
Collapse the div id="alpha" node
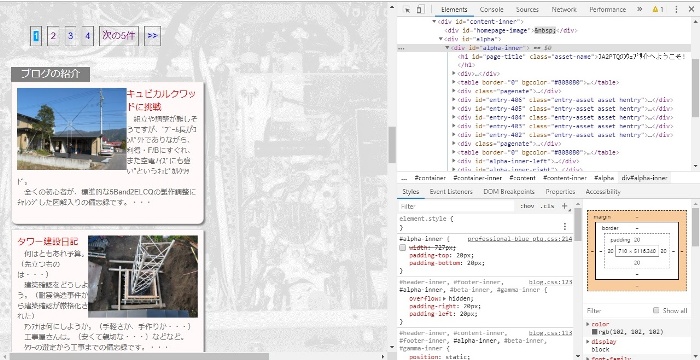(x=441, y=39)
